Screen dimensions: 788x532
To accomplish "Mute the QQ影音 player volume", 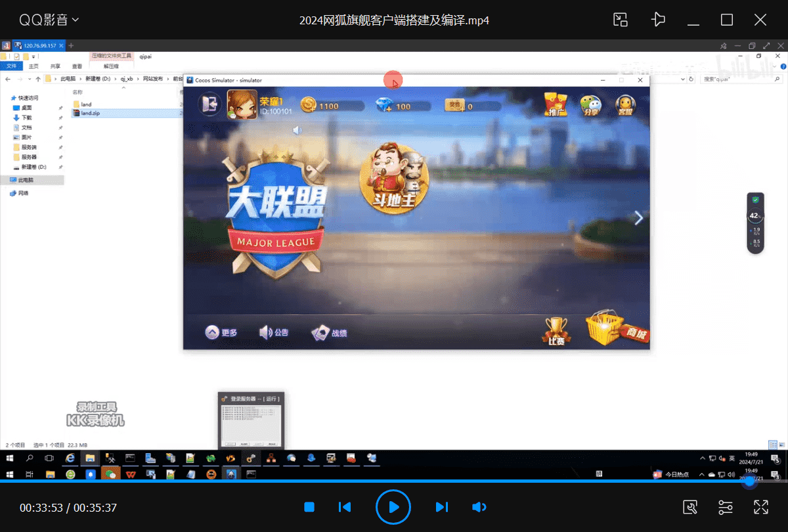I will coord(479,507).
